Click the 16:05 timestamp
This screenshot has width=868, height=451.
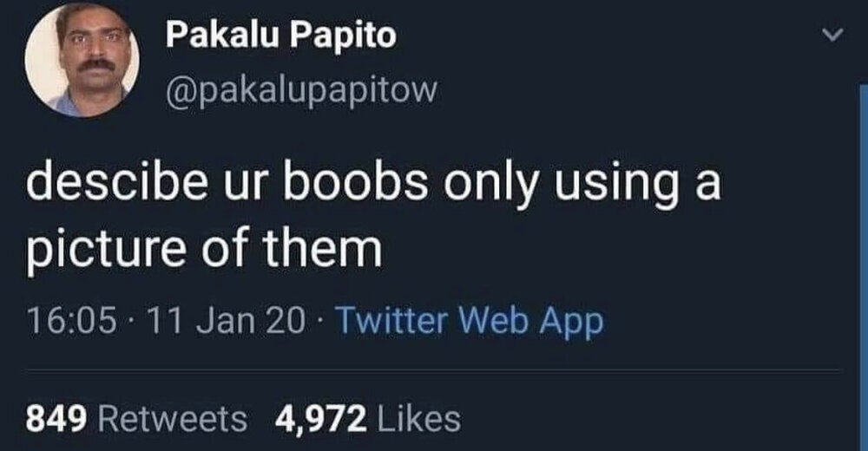(71, 320)
